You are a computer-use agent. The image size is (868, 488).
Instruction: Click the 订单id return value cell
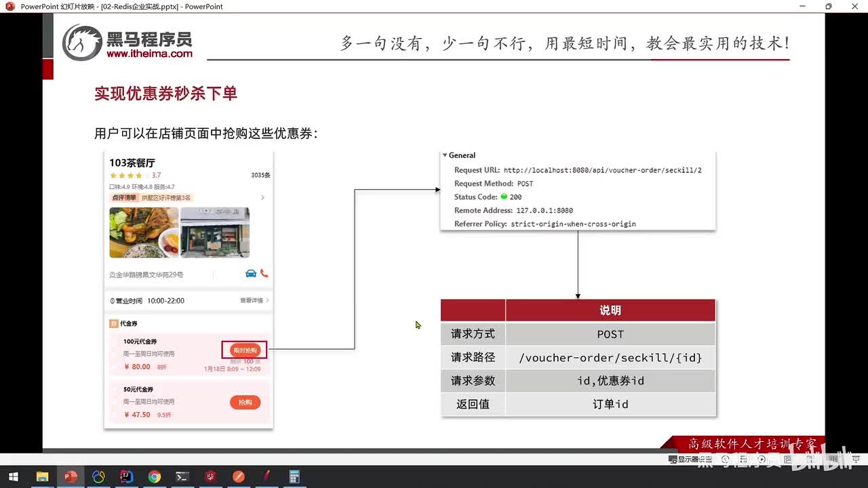click(x=610, y=404)
